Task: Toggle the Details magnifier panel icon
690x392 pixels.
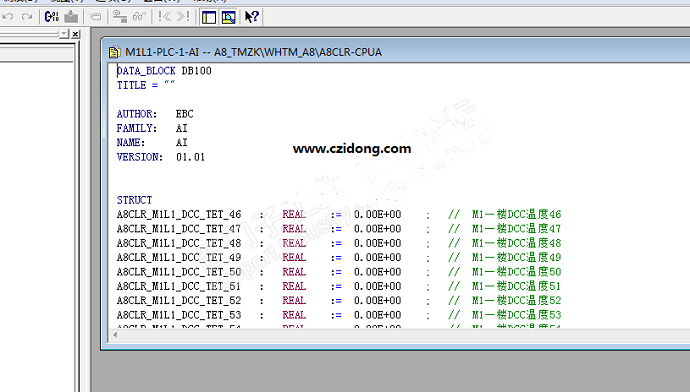Action: (228, 17)
